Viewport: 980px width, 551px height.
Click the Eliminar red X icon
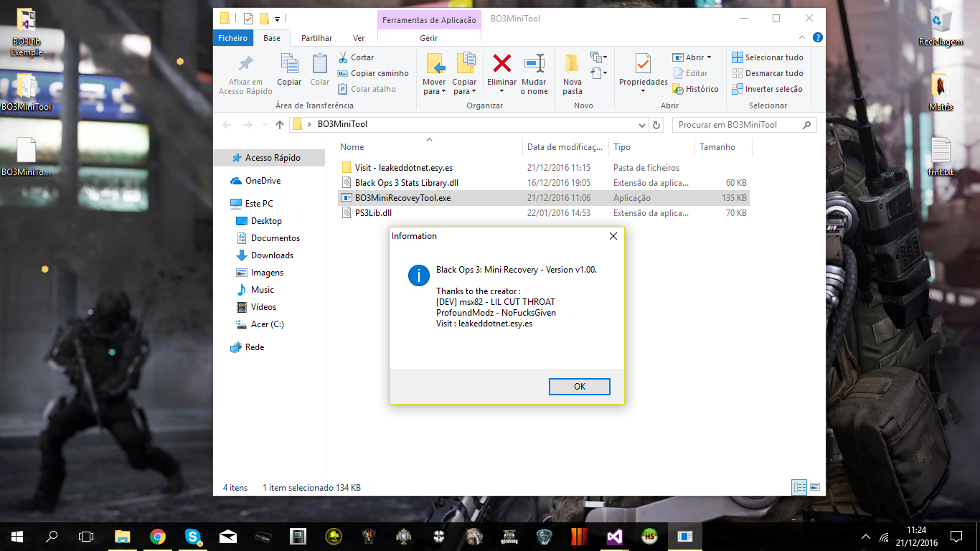pyautogui.click(x=501, y=64)
